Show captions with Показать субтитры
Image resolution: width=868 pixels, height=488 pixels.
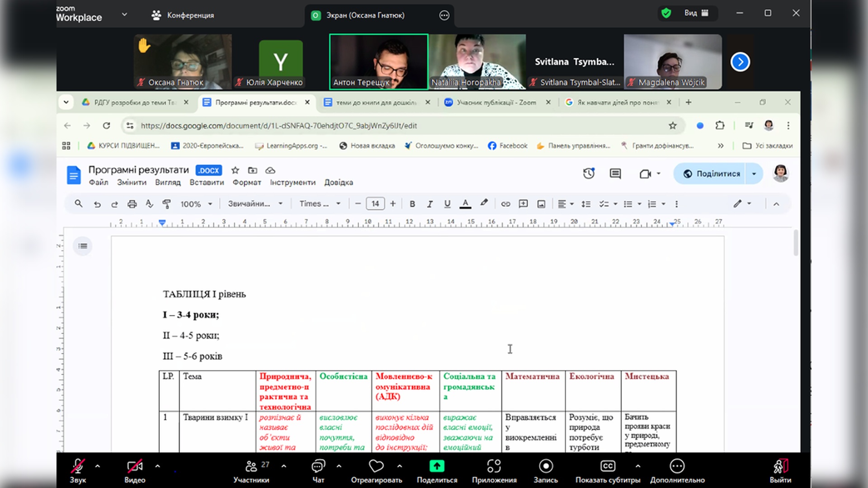coord(608,466)
